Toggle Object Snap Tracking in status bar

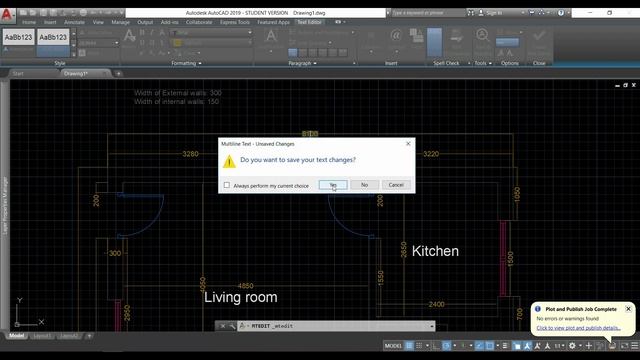(x=479, y=346)
